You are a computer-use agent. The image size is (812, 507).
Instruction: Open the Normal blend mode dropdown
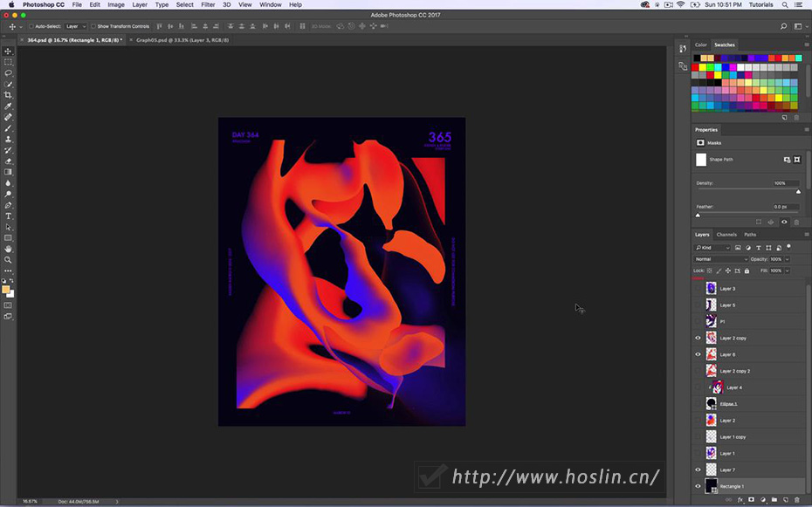(x=720, y=259)
